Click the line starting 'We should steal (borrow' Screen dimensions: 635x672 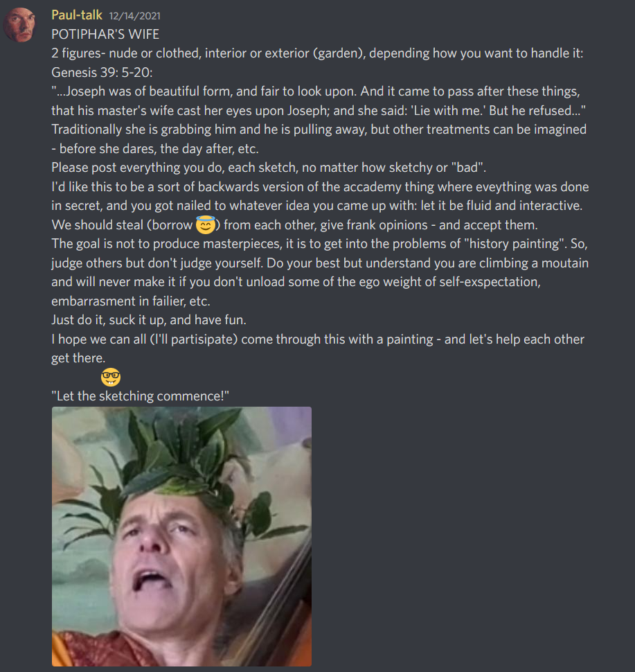click(x=294, y=225)
